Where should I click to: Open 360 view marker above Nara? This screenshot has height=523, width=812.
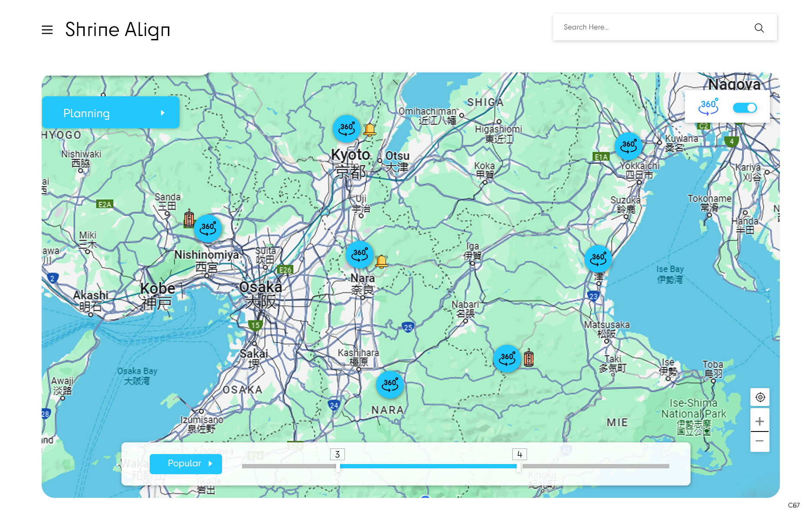360,255
